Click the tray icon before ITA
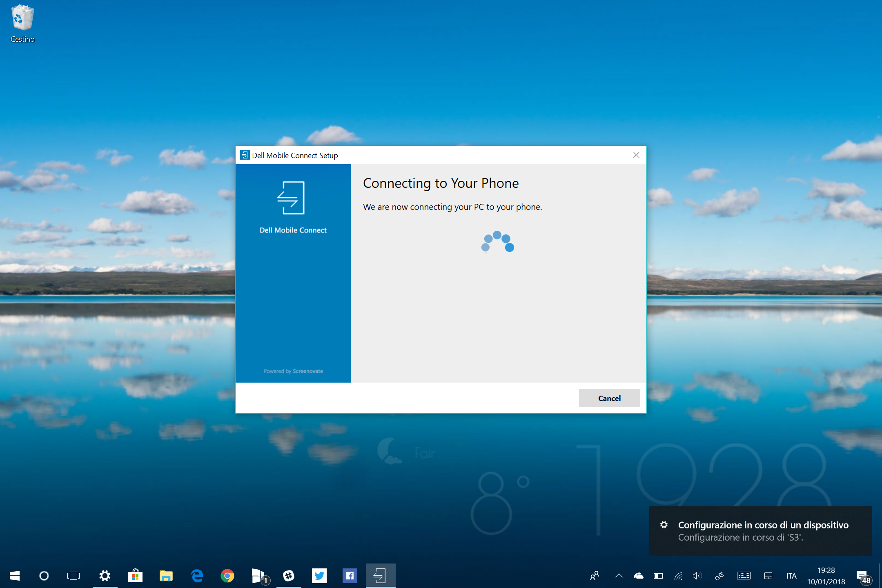The image size is (882, 588). pos(768,576)
